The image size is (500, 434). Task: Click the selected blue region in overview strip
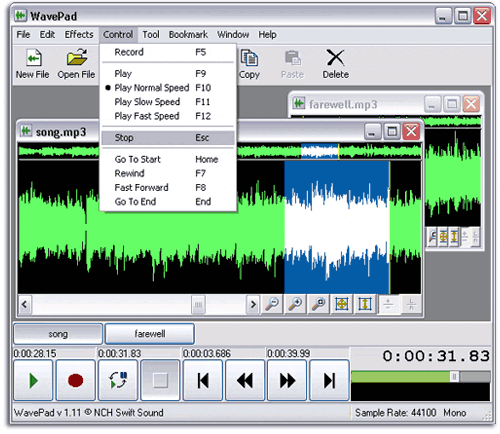coord(320,151)
